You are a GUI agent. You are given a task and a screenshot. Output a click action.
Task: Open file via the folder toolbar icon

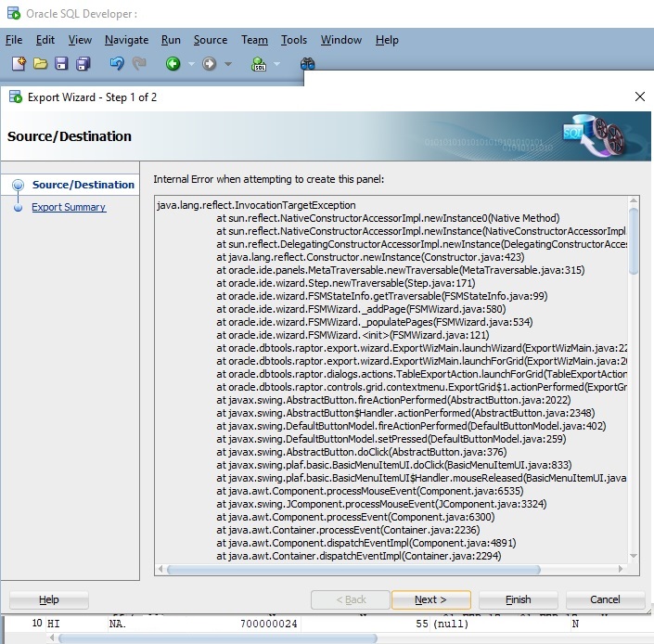click(x=40, y=64)
